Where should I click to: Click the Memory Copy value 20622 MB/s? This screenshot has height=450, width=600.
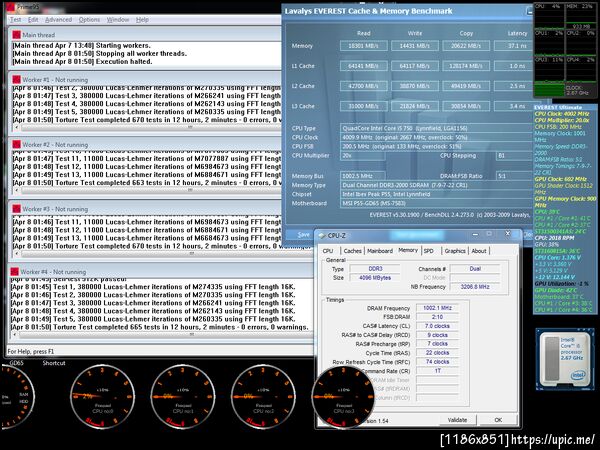coord(466,46)
